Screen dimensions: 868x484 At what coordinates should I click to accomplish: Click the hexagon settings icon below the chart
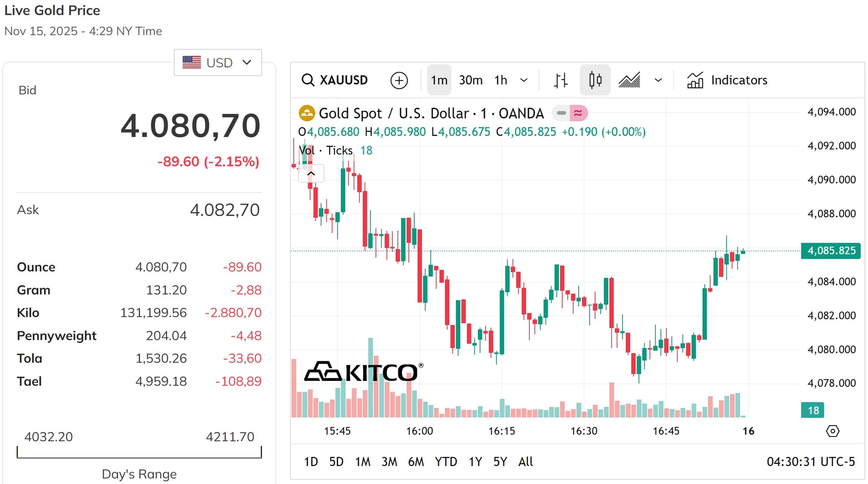click(833, 431)
